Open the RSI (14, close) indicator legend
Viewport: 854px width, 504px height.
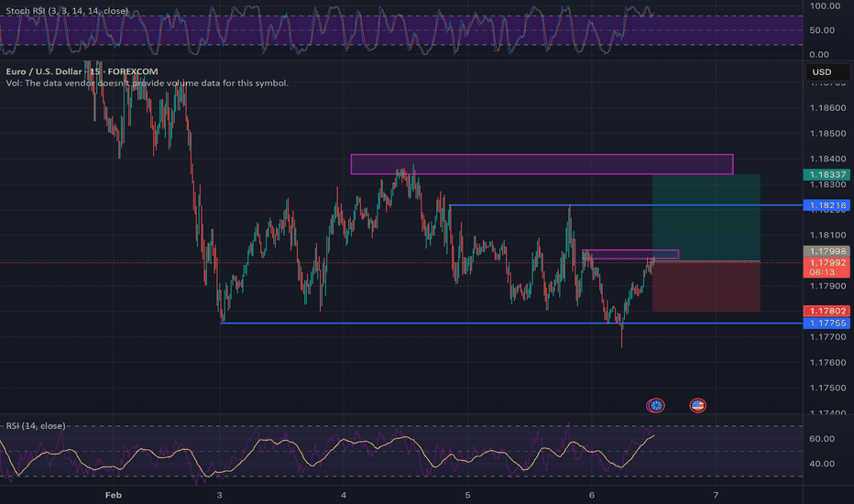click(36, 425)
